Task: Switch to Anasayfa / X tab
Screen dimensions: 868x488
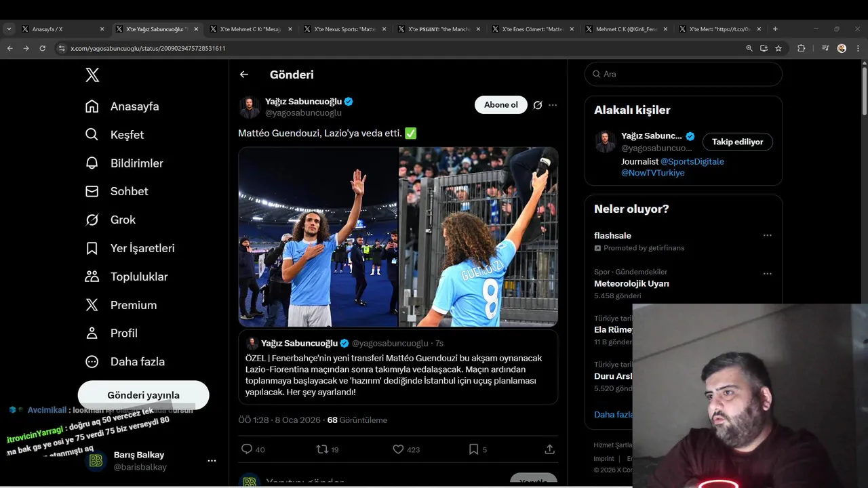Action: pyautogui.click(x=62, y=29)
